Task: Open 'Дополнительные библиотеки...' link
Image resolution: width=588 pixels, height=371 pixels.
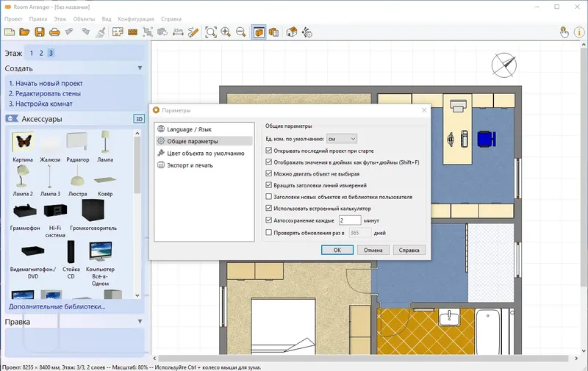Action: (57, 306)
